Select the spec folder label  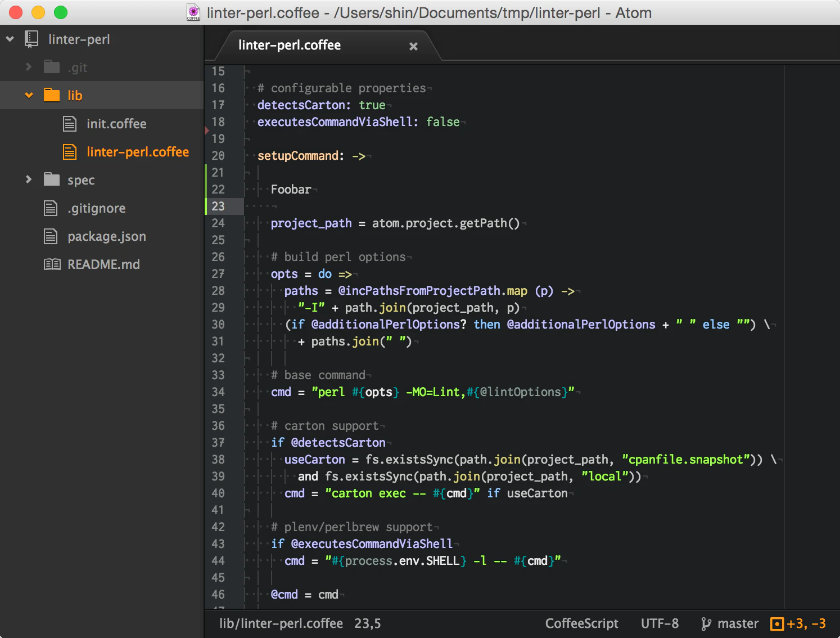(81, 180)
